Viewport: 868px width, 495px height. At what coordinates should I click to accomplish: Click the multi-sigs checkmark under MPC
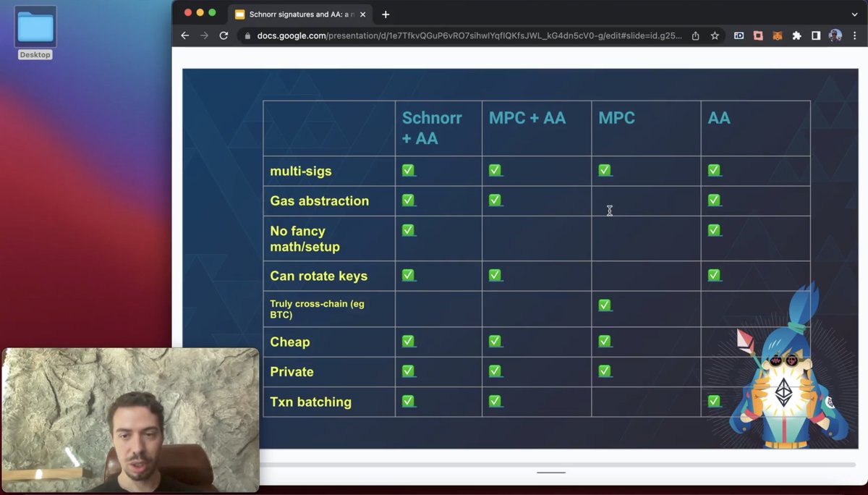coord(605,169)
